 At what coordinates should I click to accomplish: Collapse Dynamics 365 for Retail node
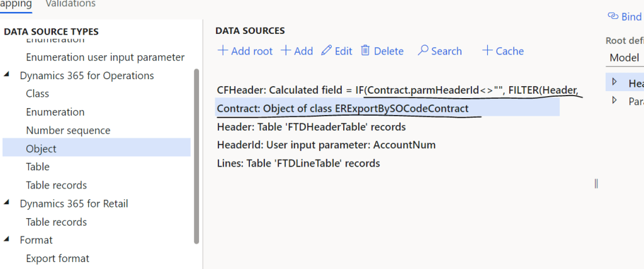(x=7, y=204)
